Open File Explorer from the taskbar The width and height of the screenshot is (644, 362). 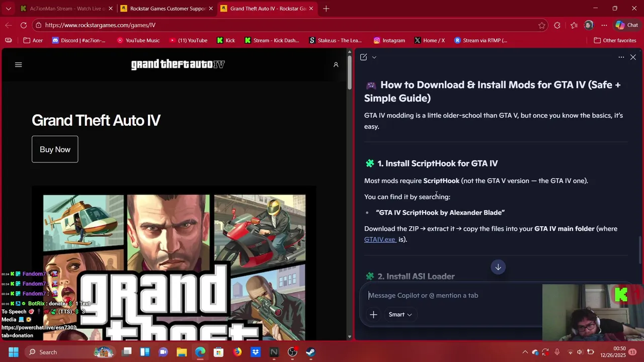182,352
